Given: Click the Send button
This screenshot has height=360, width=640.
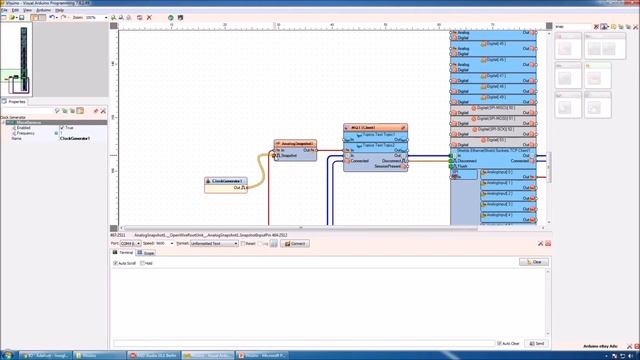Looking at the screenshot, I should [x=537, y=344].
